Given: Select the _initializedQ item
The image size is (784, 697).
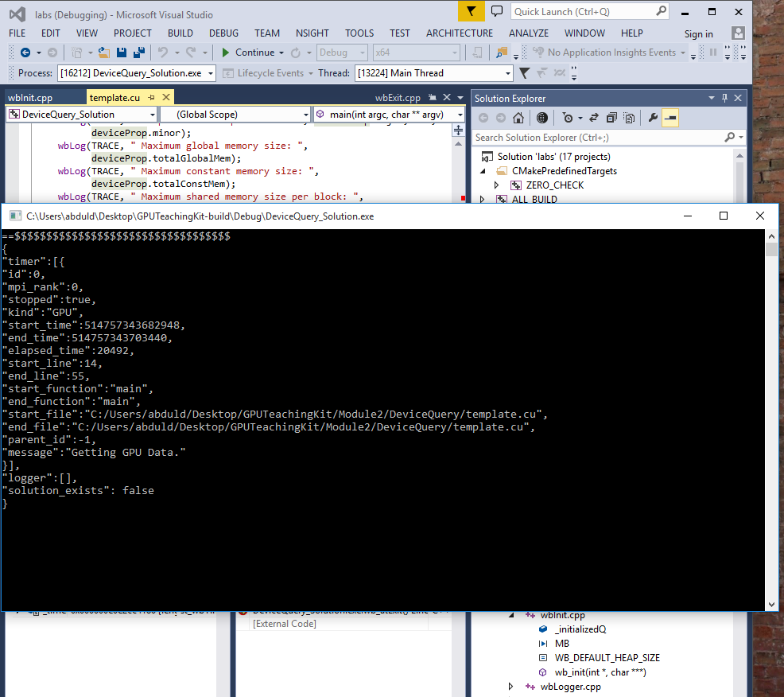Looking at the screenshot, I should 580,629.
